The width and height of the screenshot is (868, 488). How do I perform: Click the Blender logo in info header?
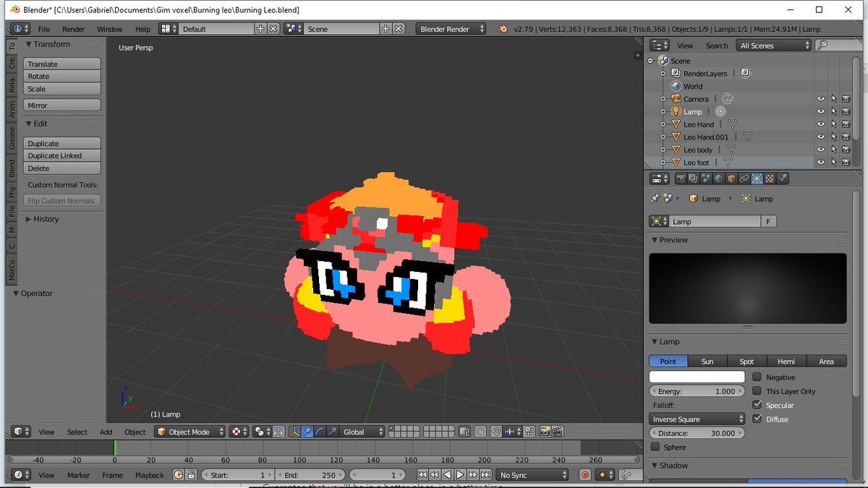click(503, 29)
